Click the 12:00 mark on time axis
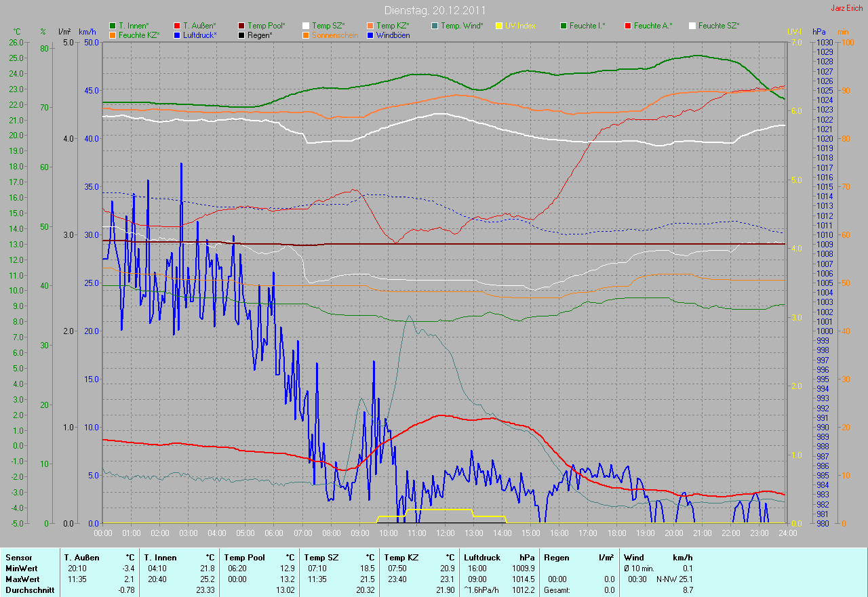This screenshot has height=597, width=868. (445, 533)
